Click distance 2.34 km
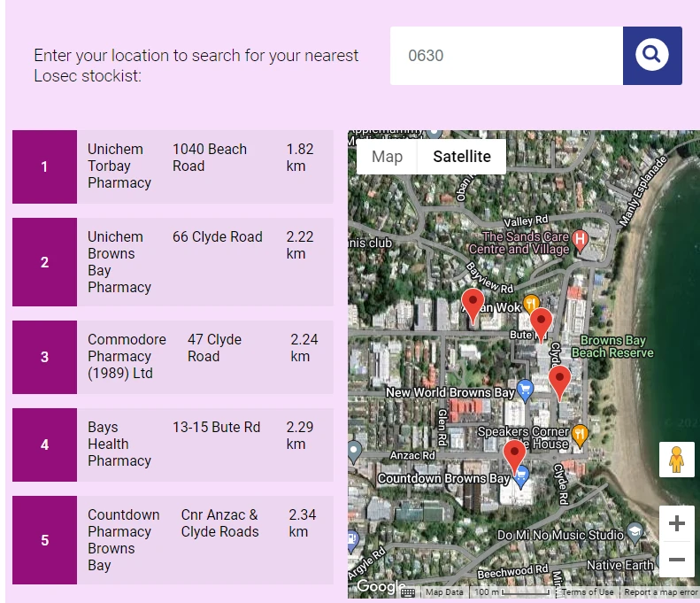700x603 pixels. tap(303, 523)
